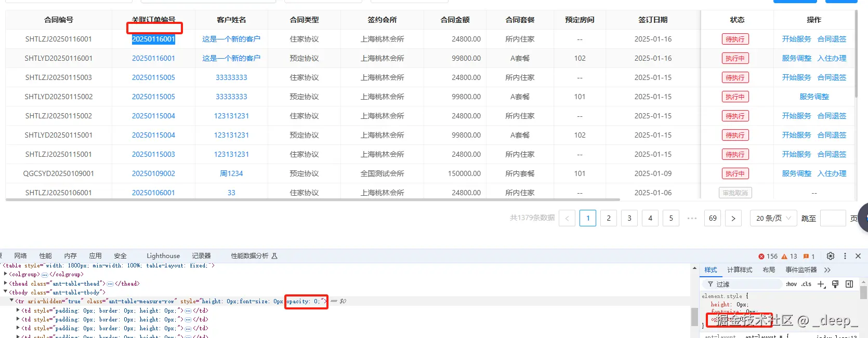Click 执行中 status tag for QGCSYD20250109001
This screenshot has height=338, width=868.
[735, 173]
